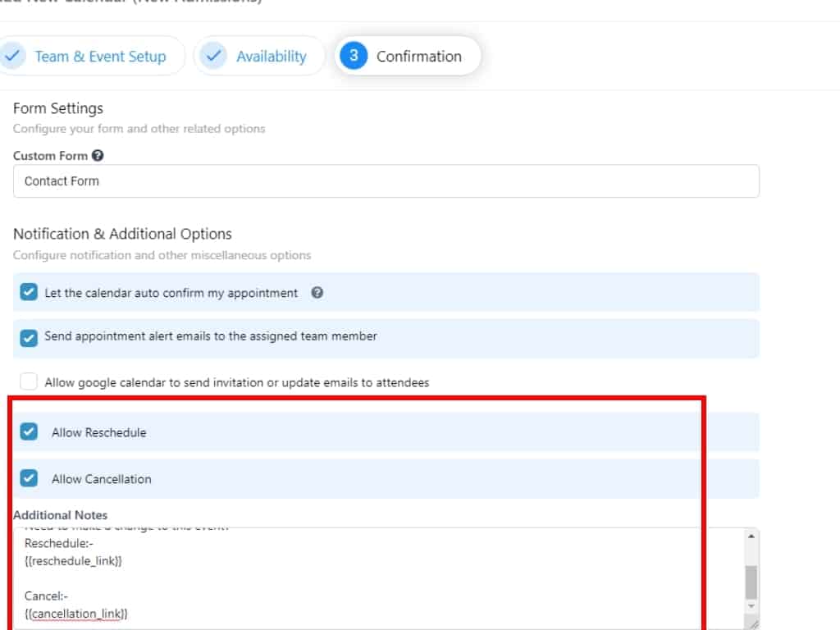This screenshot has height=630, width=840.
Task: Click scroll down arrow in Additional Notes
Action: (x=751, y=605)
